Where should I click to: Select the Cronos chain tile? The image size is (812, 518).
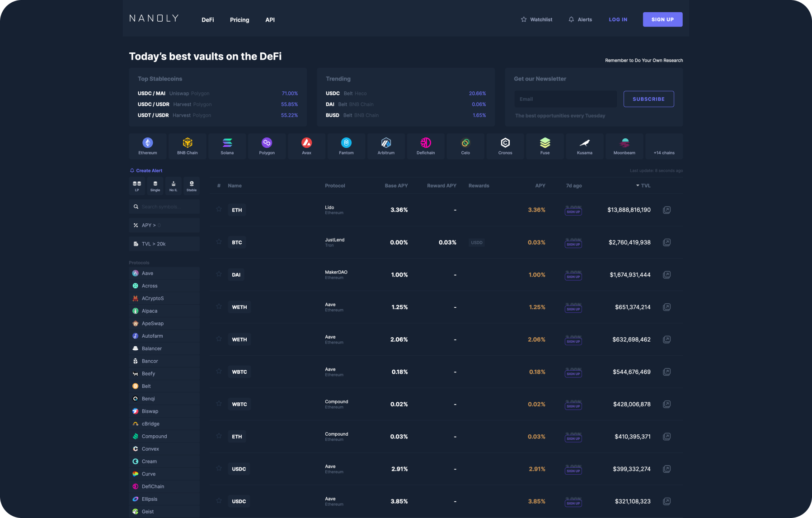(x=505, y=146)
